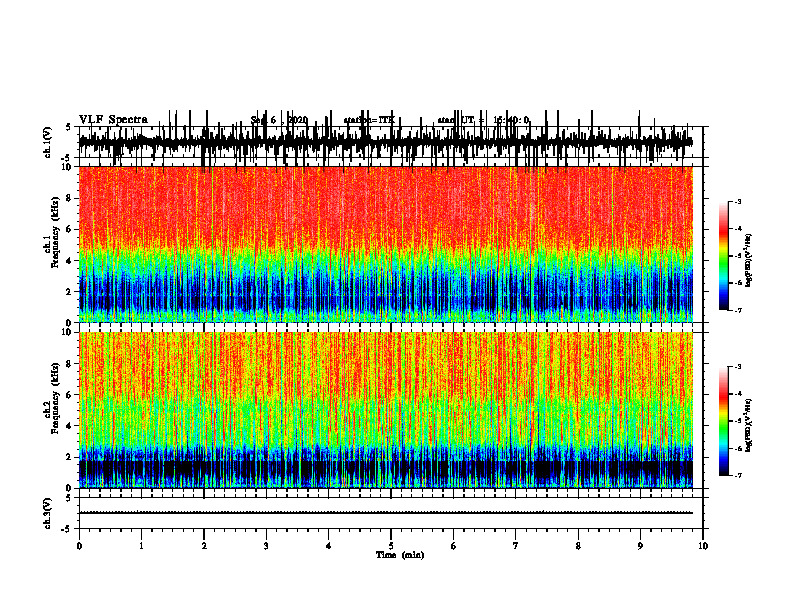The width and height of the screenshot is (792, 612).
Task: Click the "ch.1(V)" axis label
Action: pyautogui.click(x=48, y=142)
